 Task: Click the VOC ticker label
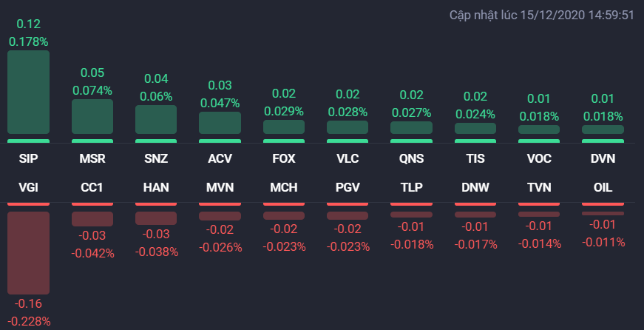539,159
